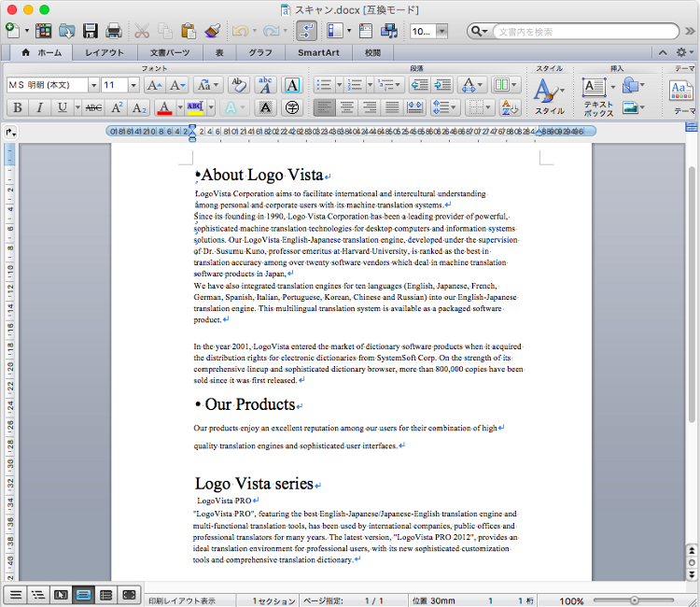Open the line spacing dropdown

point(445,107)
